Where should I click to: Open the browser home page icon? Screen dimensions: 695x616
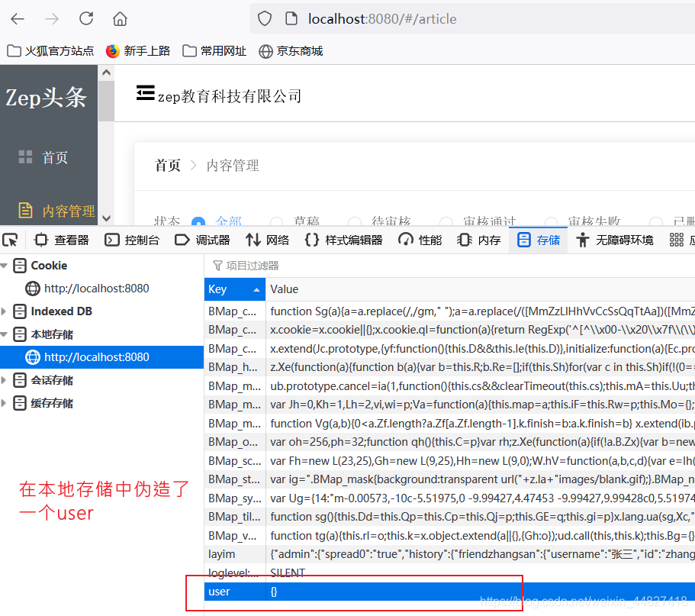click(120, 19)
